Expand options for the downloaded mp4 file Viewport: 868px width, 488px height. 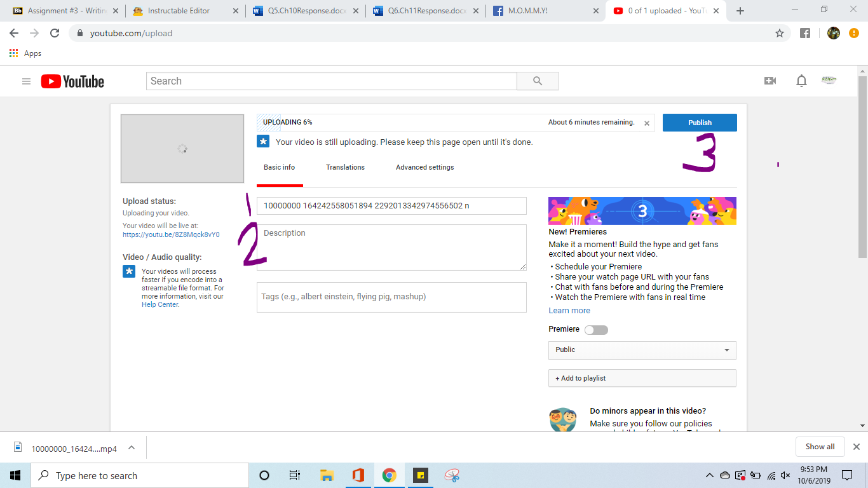[x=131, y=447]
